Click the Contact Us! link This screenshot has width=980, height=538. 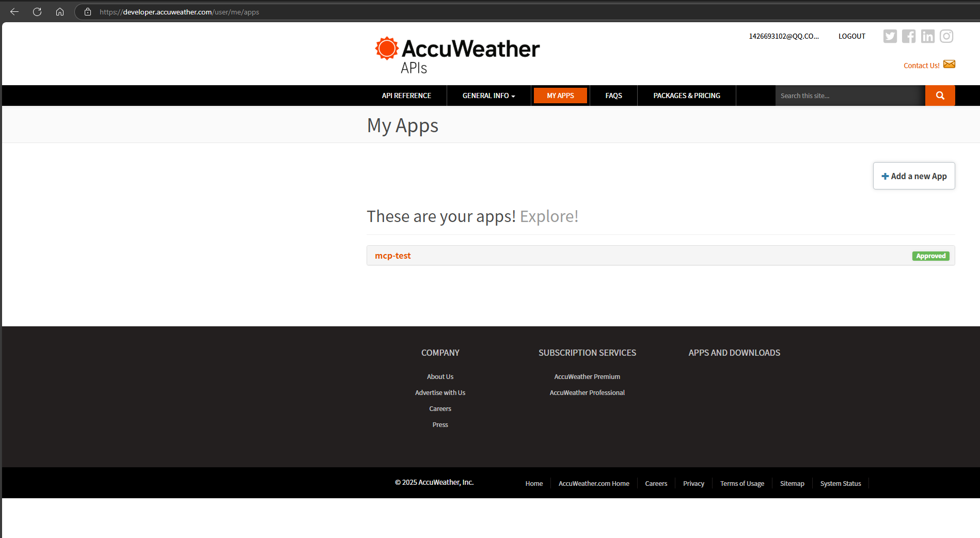(x=922, y=66)
